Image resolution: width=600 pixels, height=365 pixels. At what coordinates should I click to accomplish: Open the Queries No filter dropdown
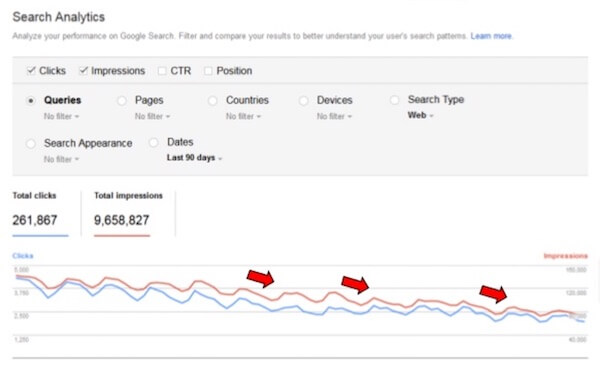[61, 116]
